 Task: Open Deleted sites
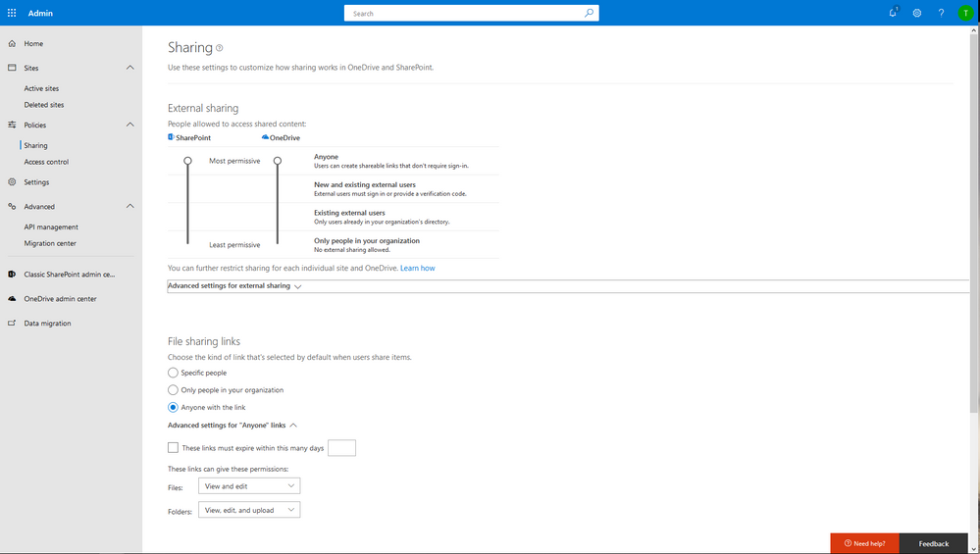[x=44, y=105]
